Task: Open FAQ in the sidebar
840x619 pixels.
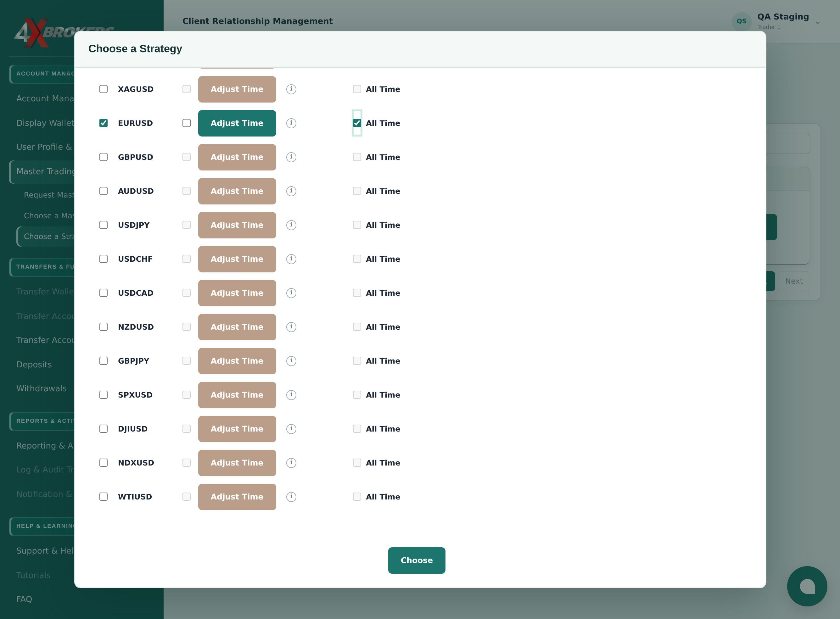Action: coord(24,599)
